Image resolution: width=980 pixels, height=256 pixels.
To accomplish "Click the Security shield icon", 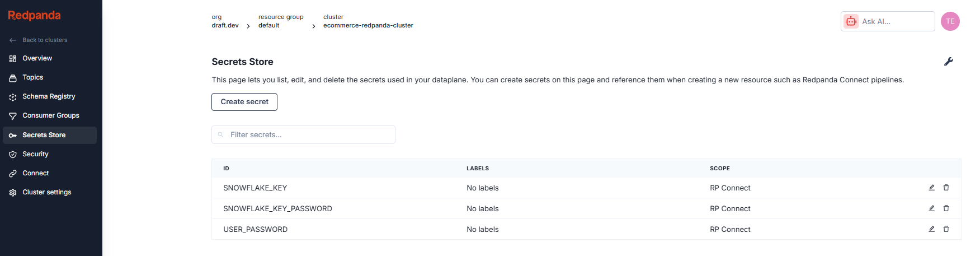I will 13,154.
